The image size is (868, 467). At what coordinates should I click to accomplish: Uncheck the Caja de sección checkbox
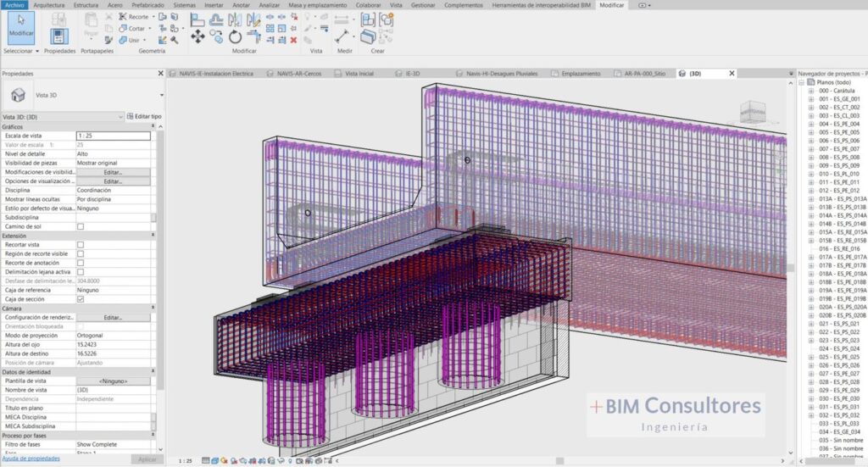[x=81, y=299]
